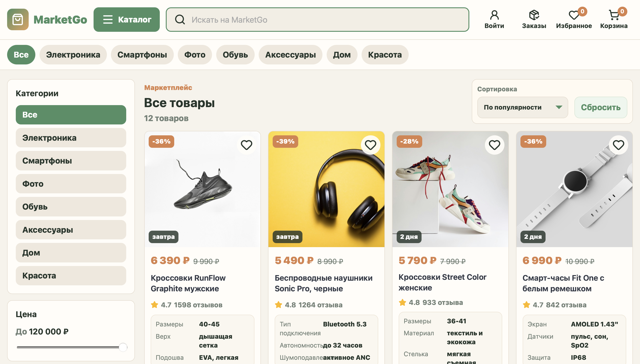Choose Фото in sidebar categories
Image resolution: width=640 pixels, height=364 pixels.
pyautogui.click(x=71, y=184)
